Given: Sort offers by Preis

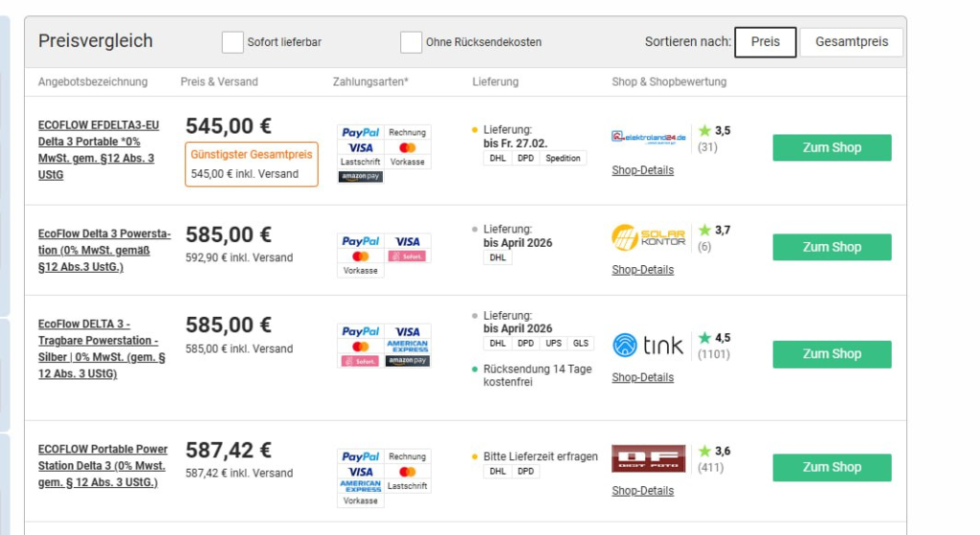Looking at the screenshot, I should point(765,42).
